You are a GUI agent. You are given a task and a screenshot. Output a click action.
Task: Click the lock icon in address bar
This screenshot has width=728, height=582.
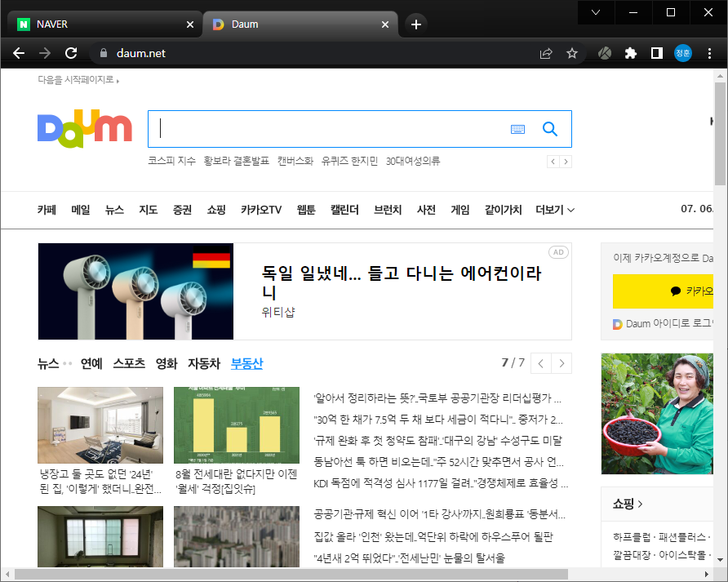104,53
